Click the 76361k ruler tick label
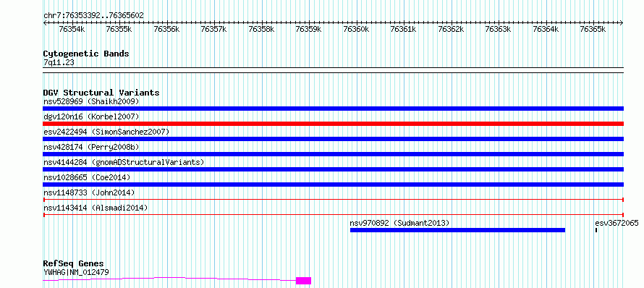 pyautogui.click(x=403, y=29)
